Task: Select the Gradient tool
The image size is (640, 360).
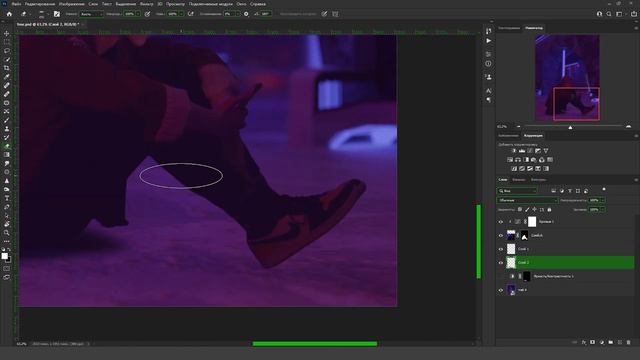Action: (7, 155)
